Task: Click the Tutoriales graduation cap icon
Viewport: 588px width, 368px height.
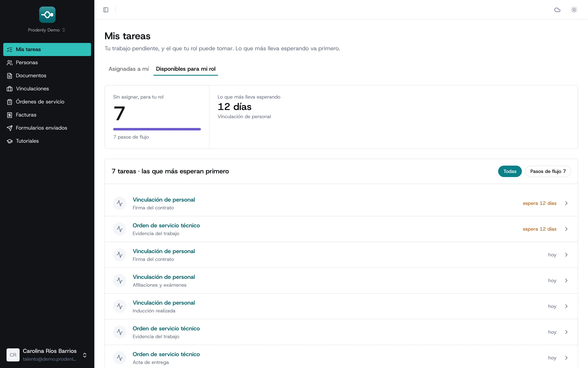Action: (x=10, y=141)
